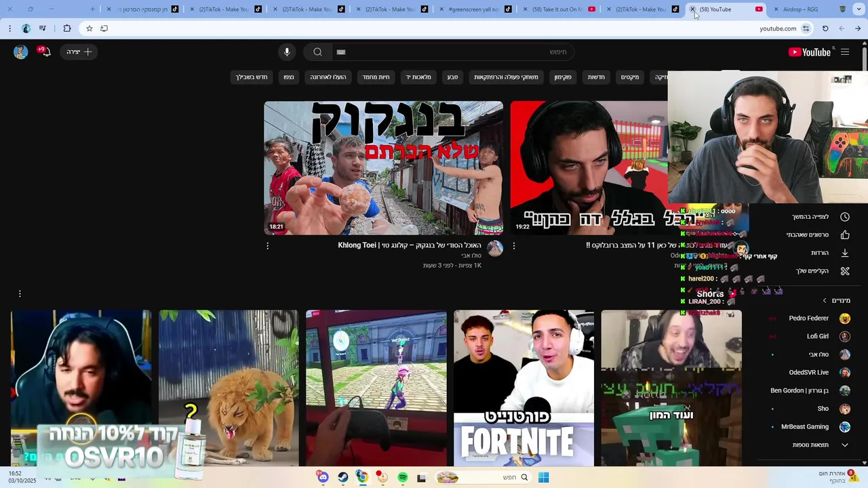Open Steam from the taskbar

[x=343, y=477]
